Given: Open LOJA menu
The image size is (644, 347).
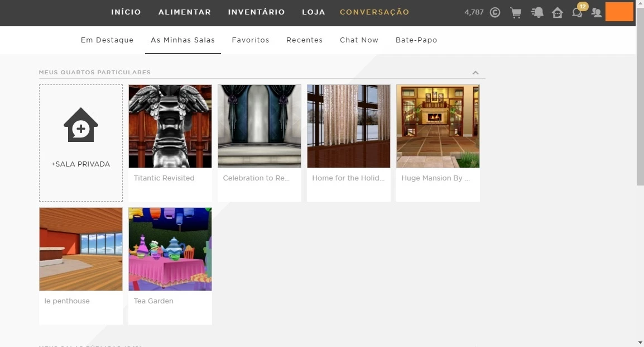Looking at the screenshot, I should (x=314, y=12).
